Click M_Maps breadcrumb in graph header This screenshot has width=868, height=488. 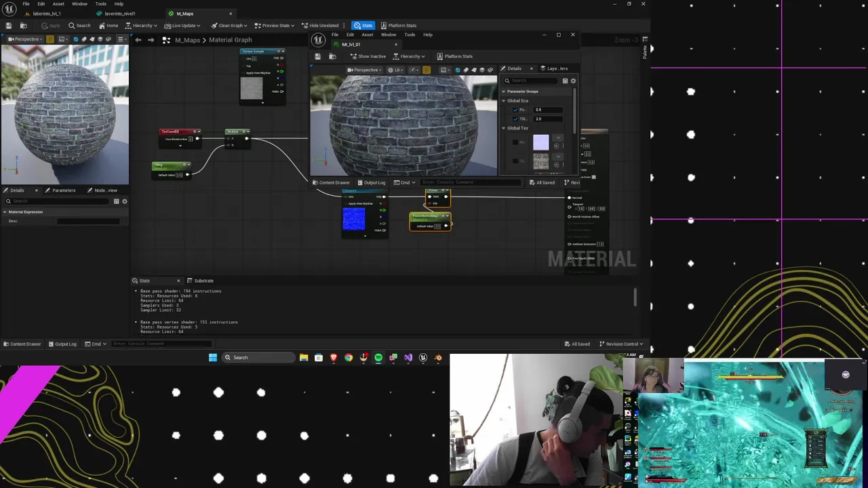(x=187, y=40)
